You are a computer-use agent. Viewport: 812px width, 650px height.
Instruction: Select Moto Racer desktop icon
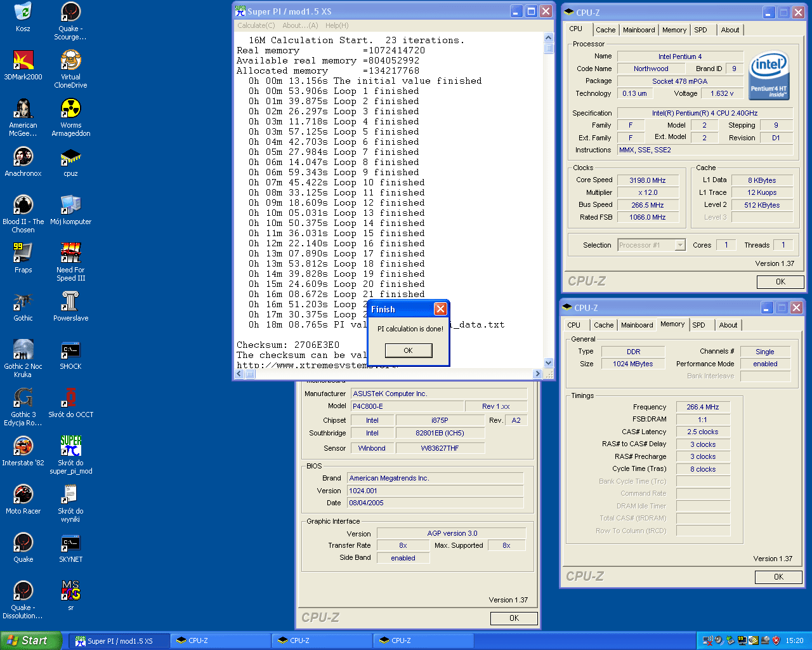(23, 500)
